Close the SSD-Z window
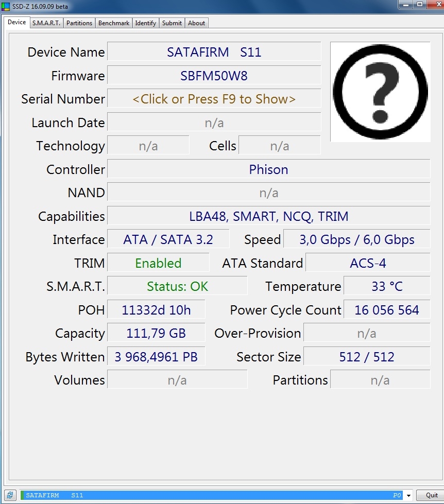The width and height of the screenshot is (444, 504). 437,5
